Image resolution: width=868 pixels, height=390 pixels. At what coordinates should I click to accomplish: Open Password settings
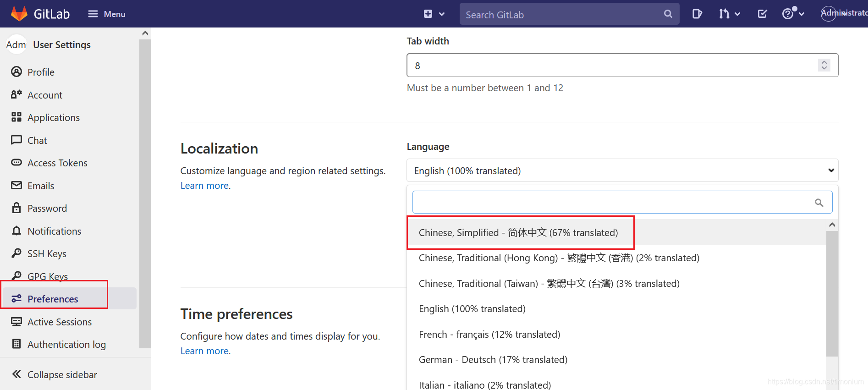pos(47,209)
